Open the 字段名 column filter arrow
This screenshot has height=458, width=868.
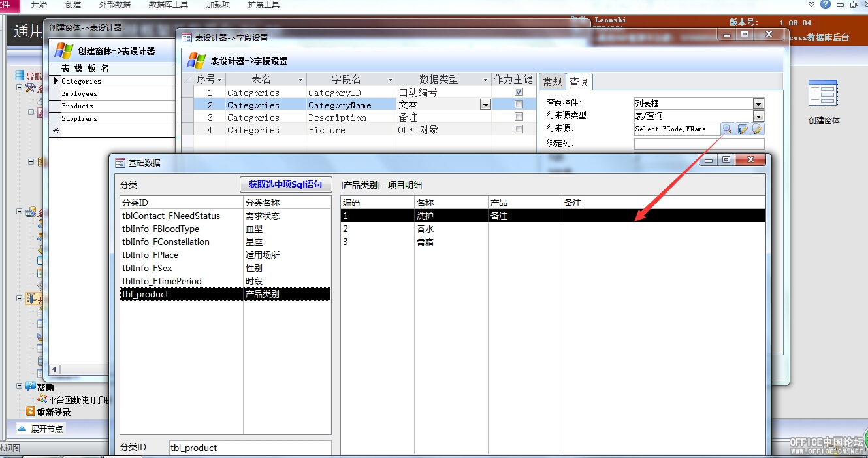coord(391,80)
